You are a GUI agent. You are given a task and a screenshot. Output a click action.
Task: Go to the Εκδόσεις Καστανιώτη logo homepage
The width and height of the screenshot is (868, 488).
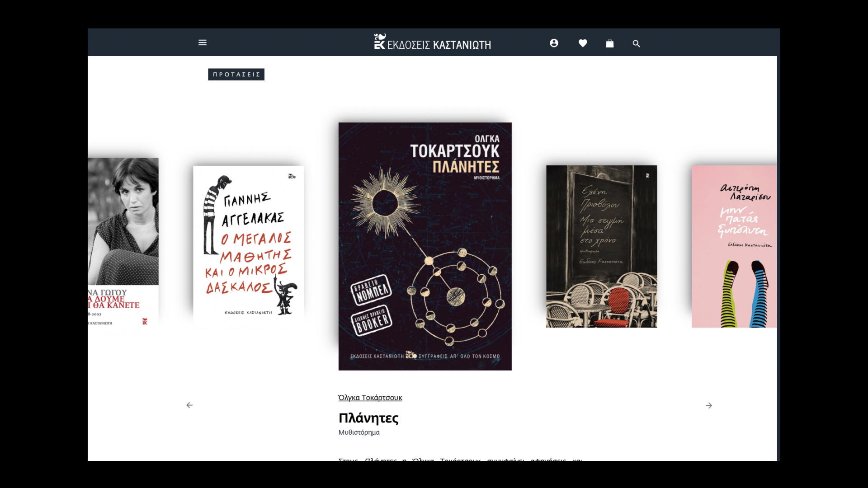coord(432,42)
